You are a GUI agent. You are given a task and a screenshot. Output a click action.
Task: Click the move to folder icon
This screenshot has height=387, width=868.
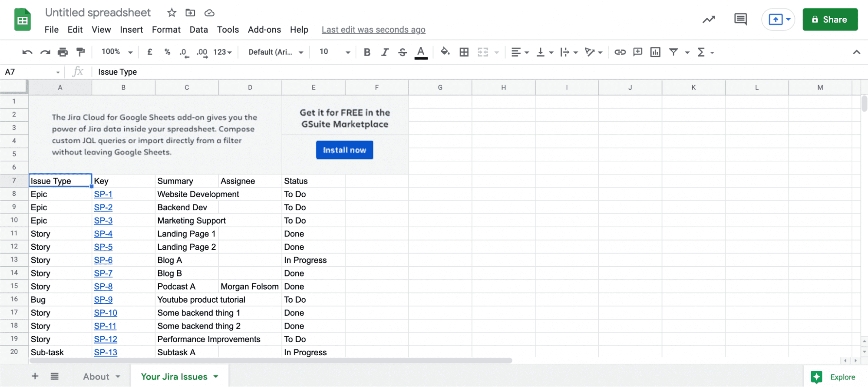(x=190, y=13)
